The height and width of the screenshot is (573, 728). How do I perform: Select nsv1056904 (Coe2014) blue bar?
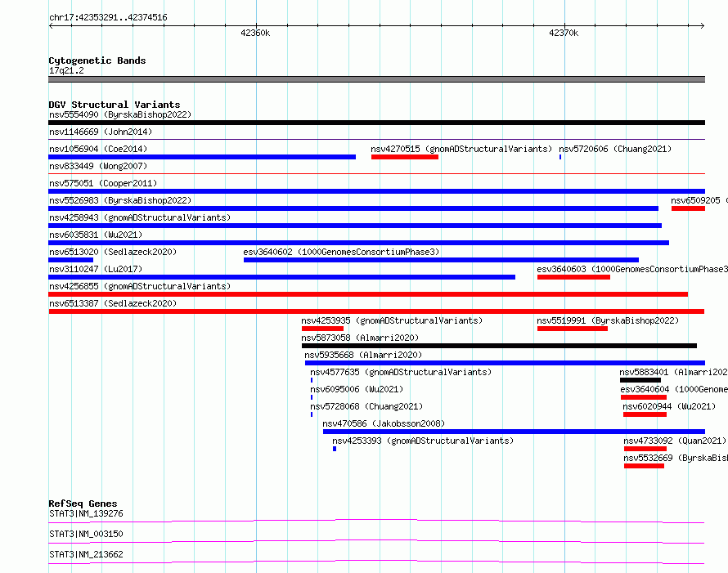coord(202,157)
